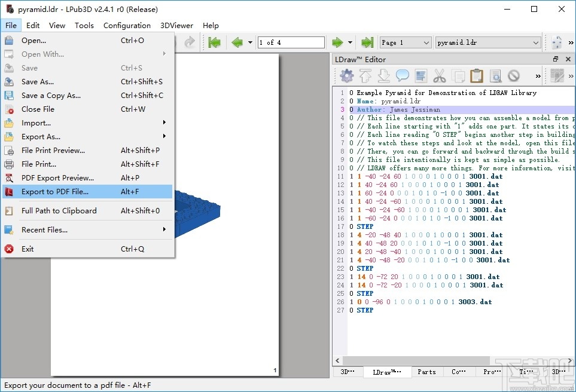Expand the Recent Files submenu
This screenshot has height=392, width=576.
tap(87, 230)
